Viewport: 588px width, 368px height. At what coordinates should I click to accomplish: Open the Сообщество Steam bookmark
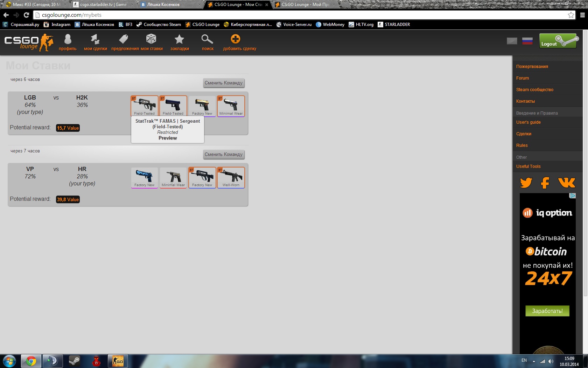[x=159, y=25]
